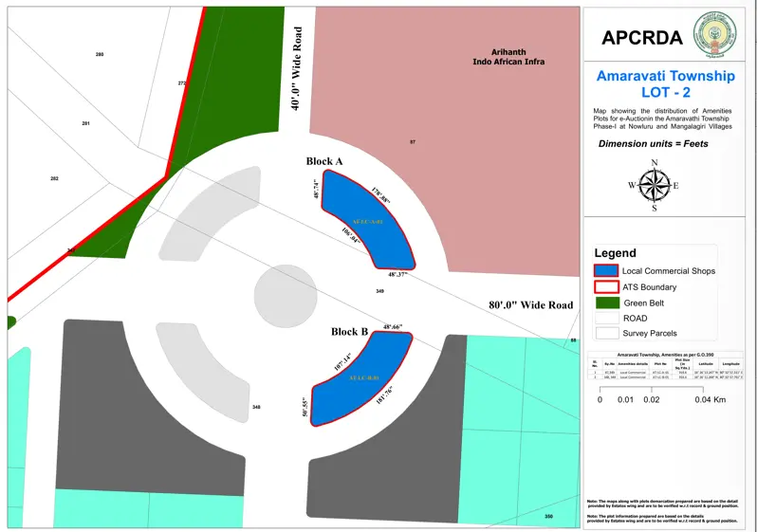
Task: Click the '0.04 Km' scale bar label
Action: [711, 400]
